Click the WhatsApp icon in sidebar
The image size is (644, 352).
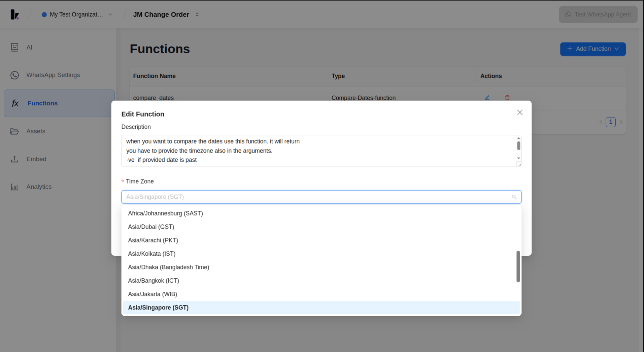click(14, 75)
